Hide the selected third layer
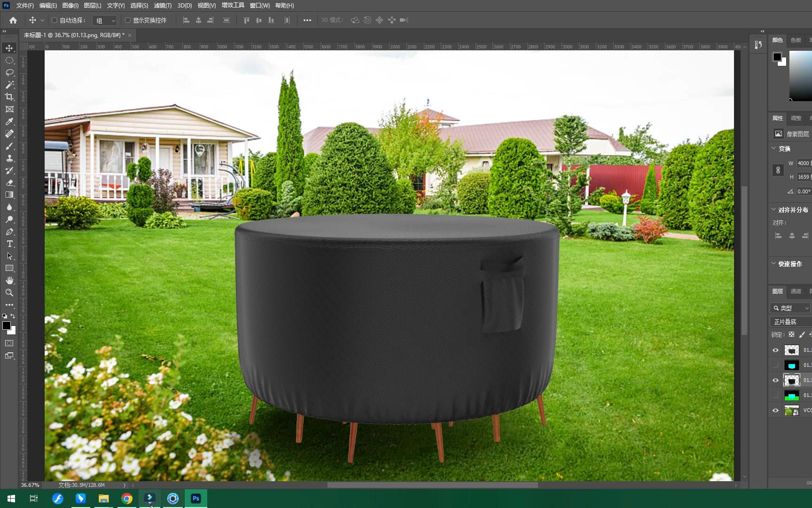Screen dimensions: 812x508 [775, 380]
